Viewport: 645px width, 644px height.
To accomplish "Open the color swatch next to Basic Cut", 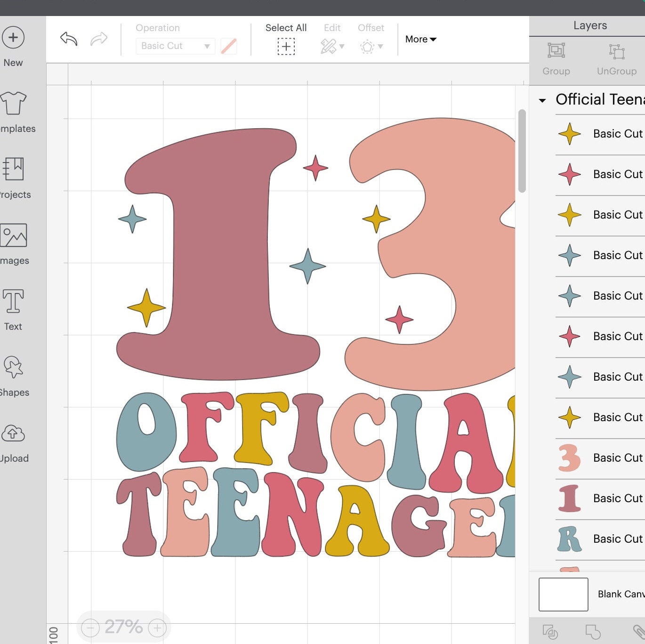I will (x=229, y=46).
